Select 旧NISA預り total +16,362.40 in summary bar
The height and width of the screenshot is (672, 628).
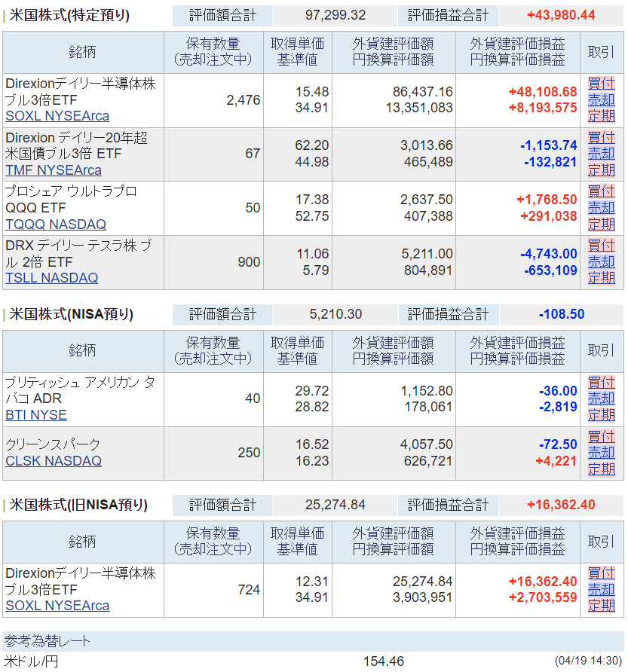click(x=561, y=505)
